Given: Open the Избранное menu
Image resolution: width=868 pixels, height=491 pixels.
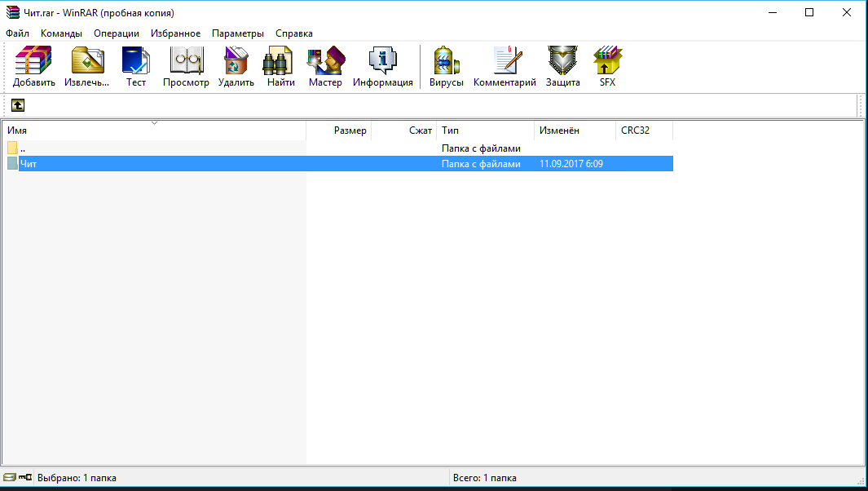Looking at the screenshot, I should click(x=175, y=33).
